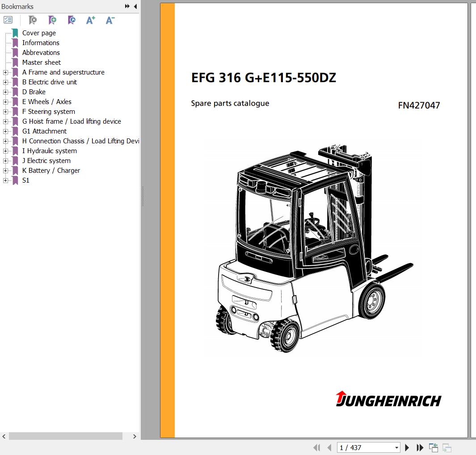
Task: Increase bookmark text size with A+
Action: [91, 20]
